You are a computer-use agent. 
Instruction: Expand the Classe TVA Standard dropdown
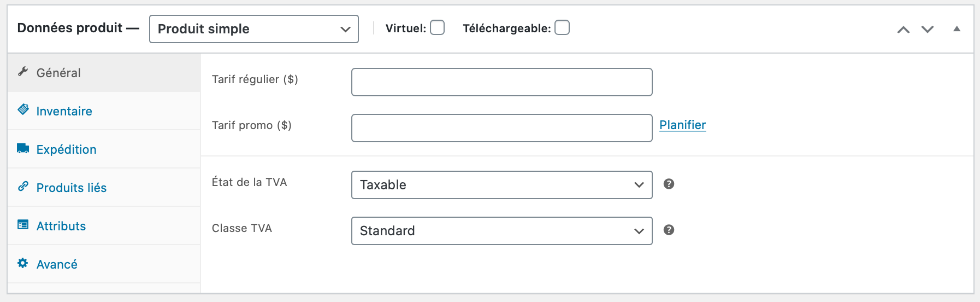tap(502, 231)
